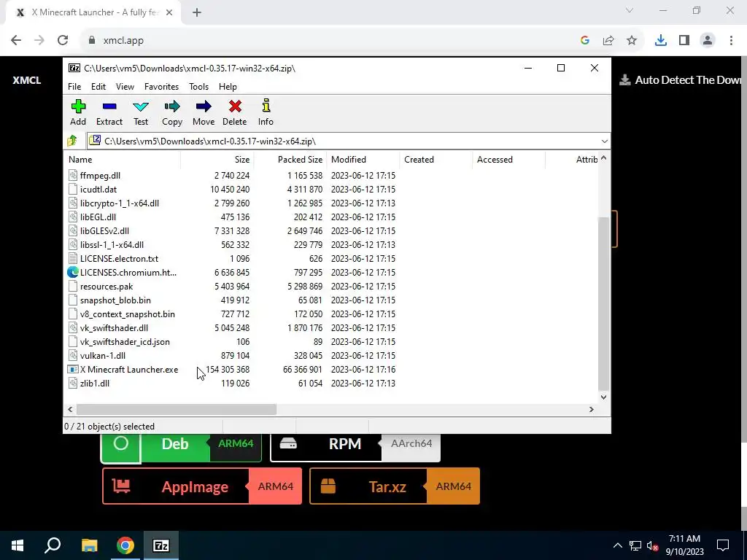Close the X Minecraft Launcher tab
The image size is (747, 560).
pyautogui.click(x=169, y=12)
